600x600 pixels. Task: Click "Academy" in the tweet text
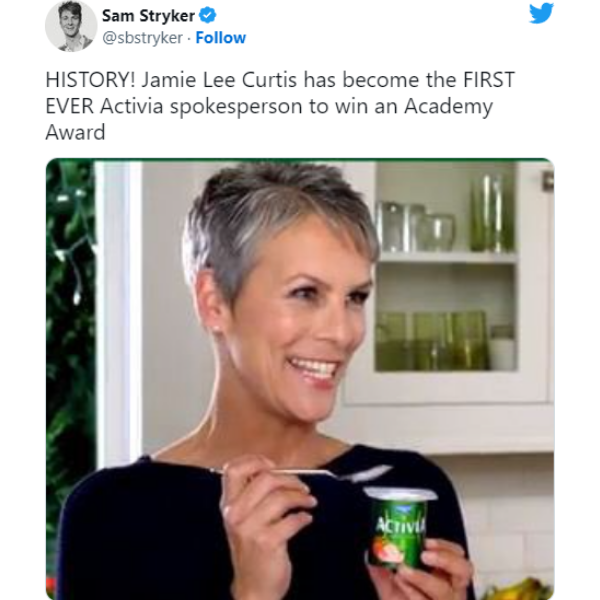[x=448, y=106]
